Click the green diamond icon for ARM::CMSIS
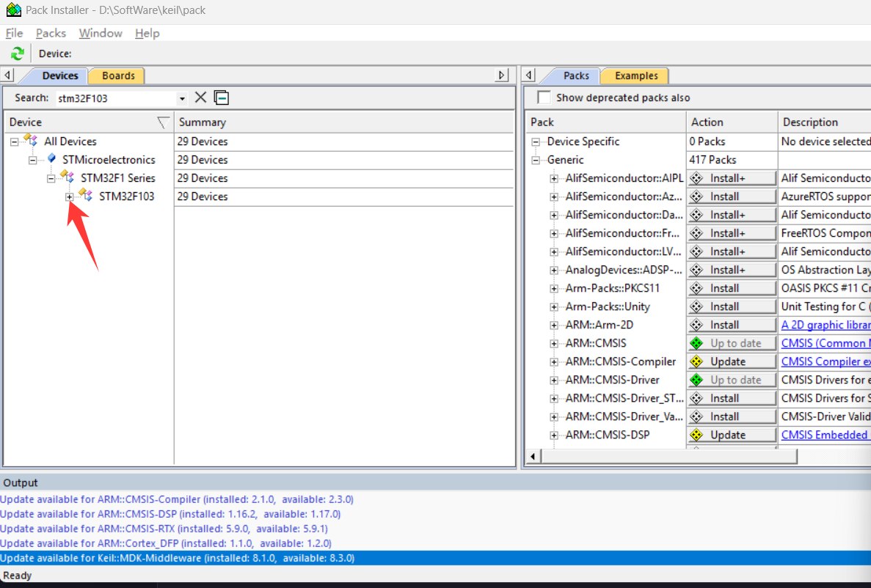Screen dimensions: 871x588 click(696, 343)
